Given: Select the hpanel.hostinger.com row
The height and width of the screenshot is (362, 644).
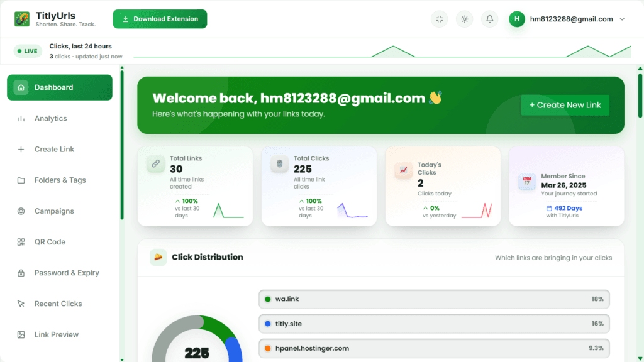Looking at the screenshot, I should point(434,348).
